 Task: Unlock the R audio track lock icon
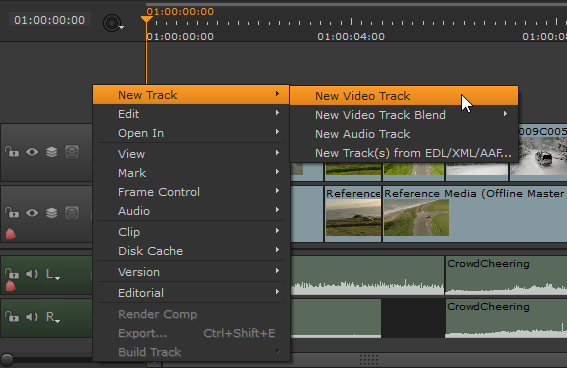pos(12,317)
